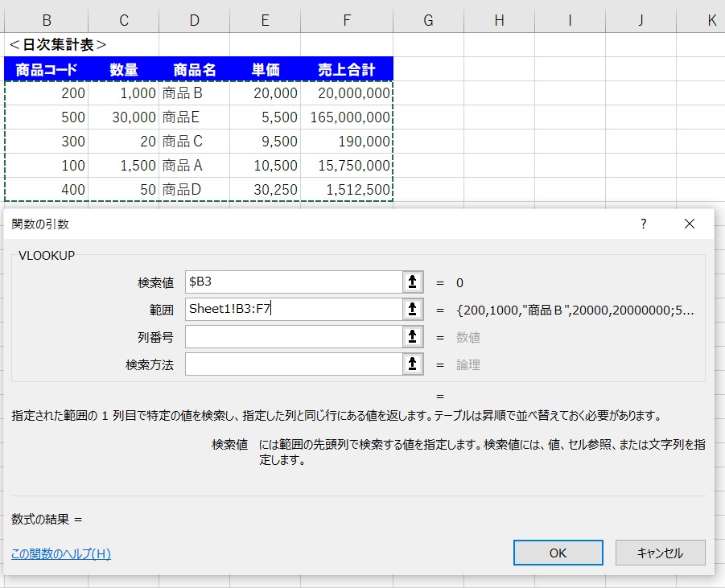Select cell with product code 500
Screen dimensions: 725x588
[x=46, y=117]
